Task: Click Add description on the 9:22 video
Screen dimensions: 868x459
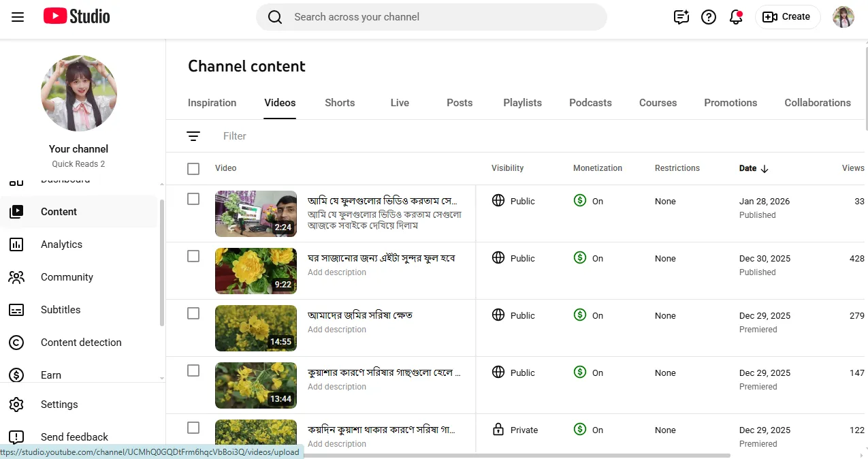Action: coord(337,272)
